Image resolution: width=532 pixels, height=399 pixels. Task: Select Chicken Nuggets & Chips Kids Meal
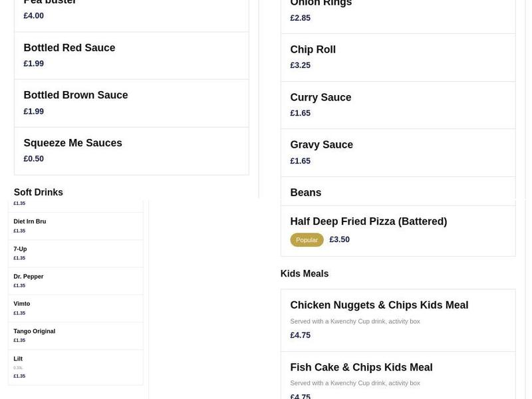tap(379, 305)
